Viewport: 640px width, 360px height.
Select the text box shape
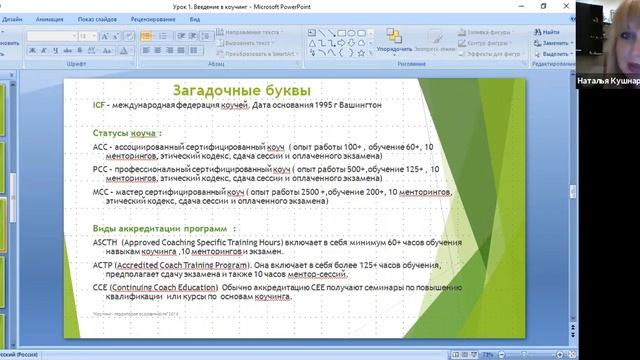click(x=312, y=33)
